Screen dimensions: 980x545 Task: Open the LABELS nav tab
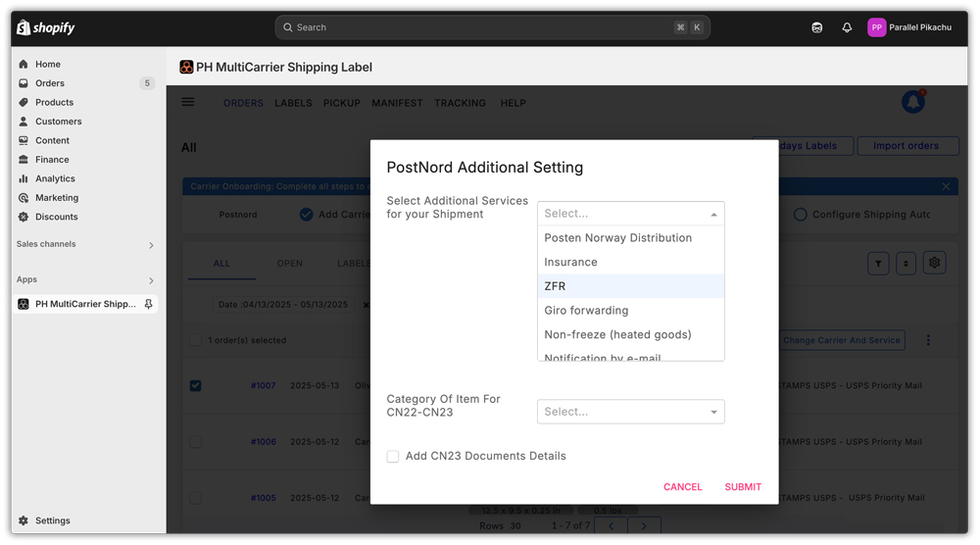click(x=293, y=103)
